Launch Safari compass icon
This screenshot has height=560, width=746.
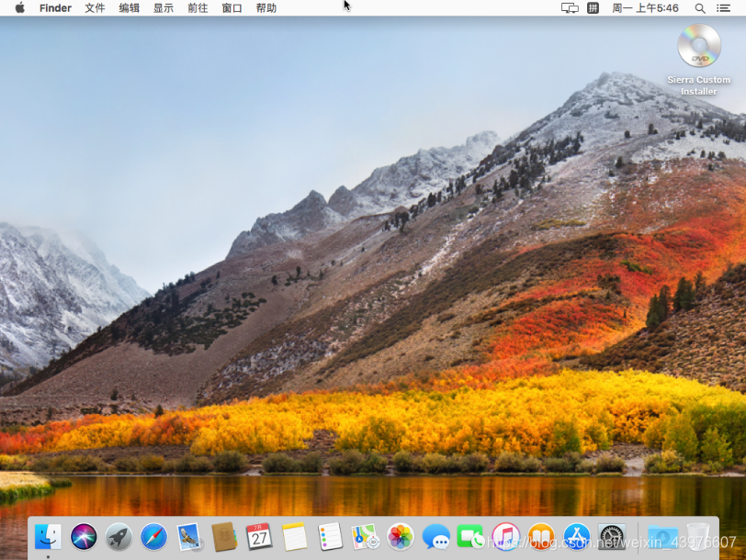point(153,537)
